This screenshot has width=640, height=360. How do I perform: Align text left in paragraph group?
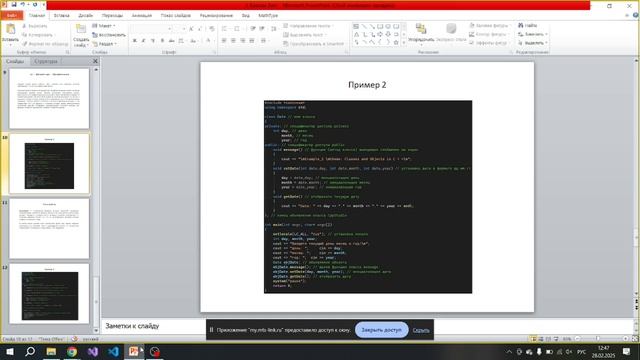(224, 40)
